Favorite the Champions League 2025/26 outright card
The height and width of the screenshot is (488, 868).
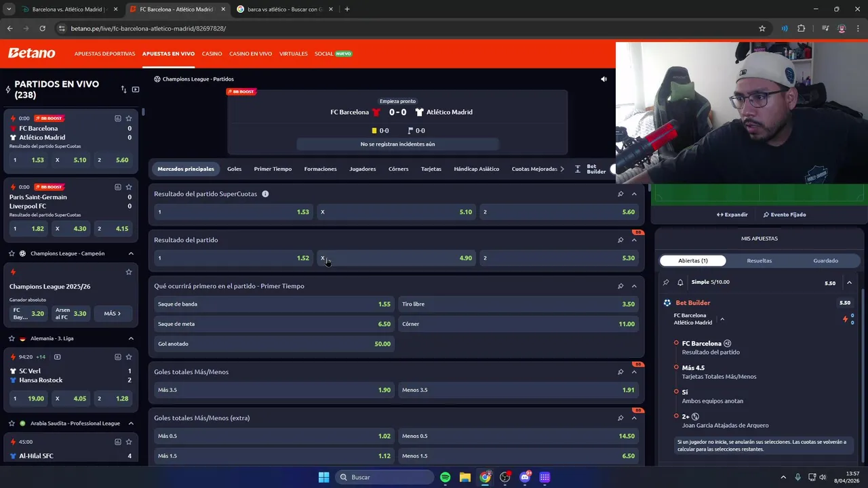(x=129, y=272)
